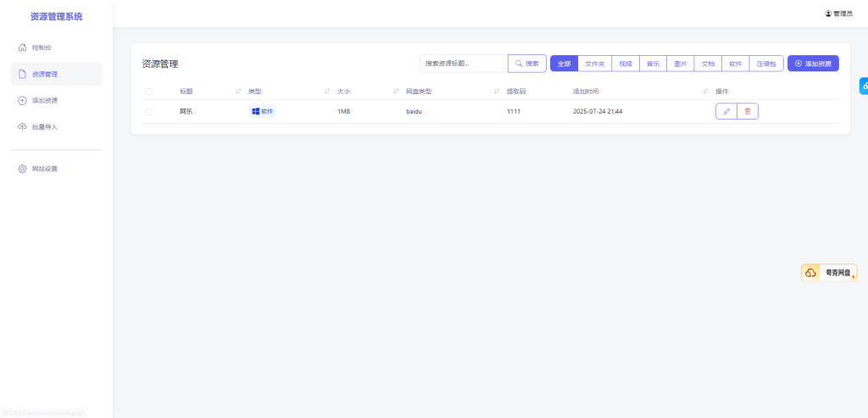The image size is (868, 418).
Task: Open 批量导入 in the sidebar
Action: (44, 127)
